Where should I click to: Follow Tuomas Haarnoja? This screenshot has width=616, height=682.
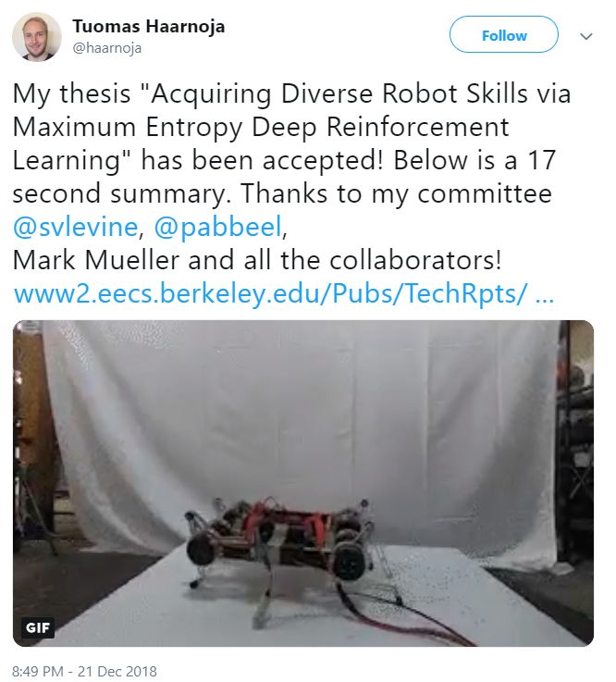click(504, 35)
